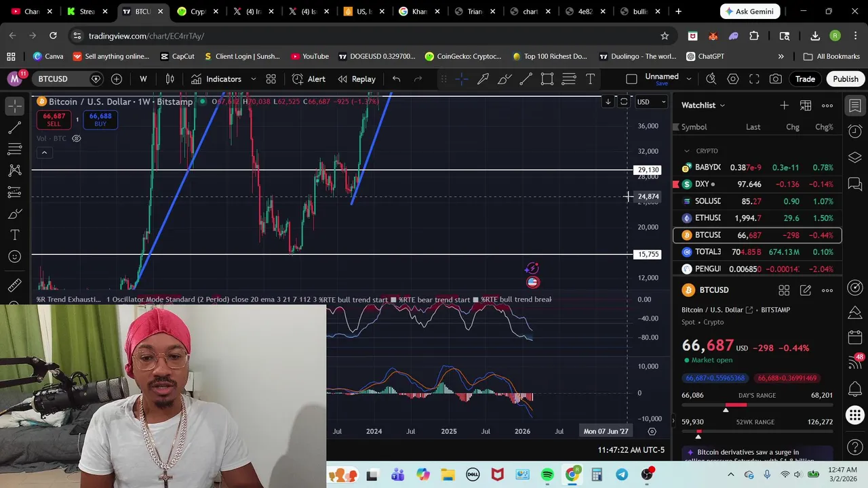The image size is (868, 488).
Task: Open the alerts clock icon in right sidebar
Action: click(x=855, y=131)
